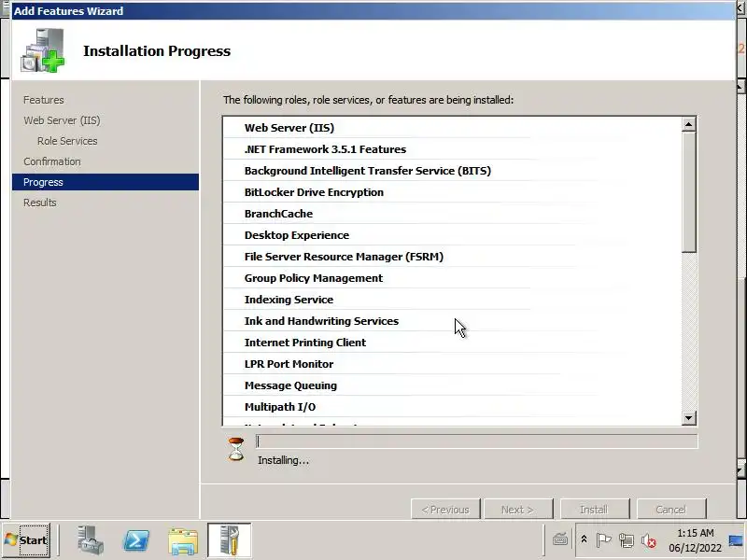This screenshot has height=560, width=747.
Task: Select the Features step in sidebar
Action: pos(43,100)
